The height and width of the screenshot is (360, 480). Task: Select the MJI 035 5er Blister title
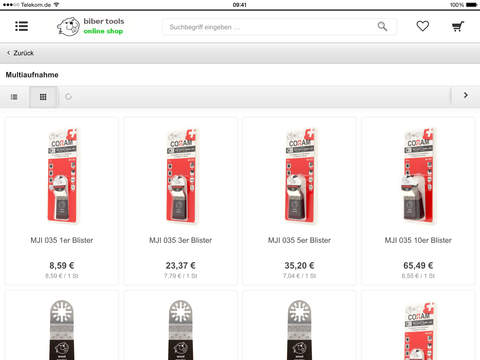(299, 240)
